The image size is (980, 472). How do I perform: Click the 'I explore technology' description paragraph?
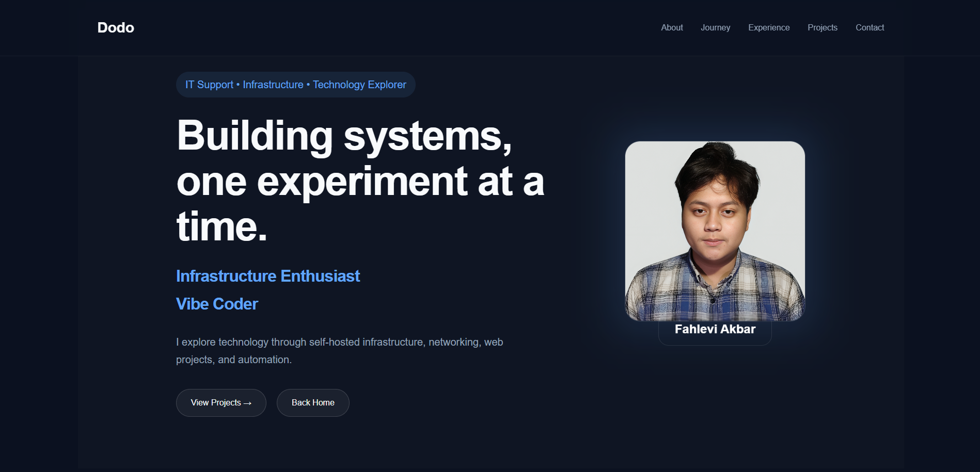tap(340, 351)
